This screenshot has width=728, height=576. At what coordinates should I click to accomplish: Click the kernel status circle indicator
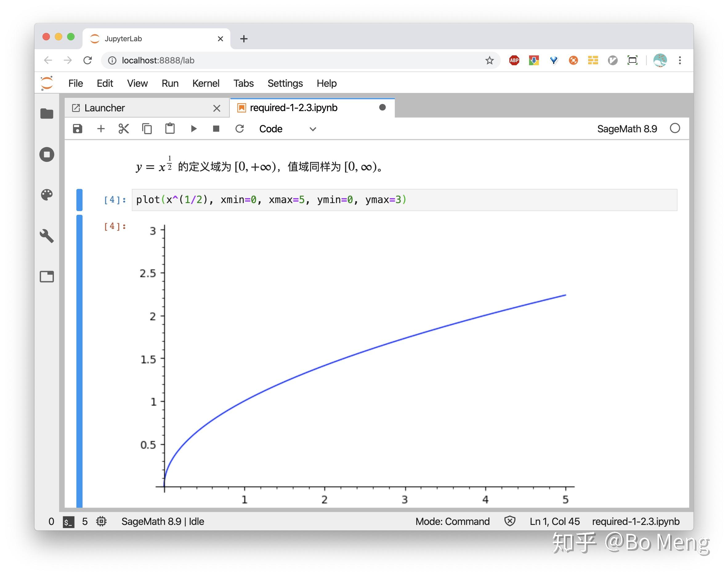[x=674, y=128]
